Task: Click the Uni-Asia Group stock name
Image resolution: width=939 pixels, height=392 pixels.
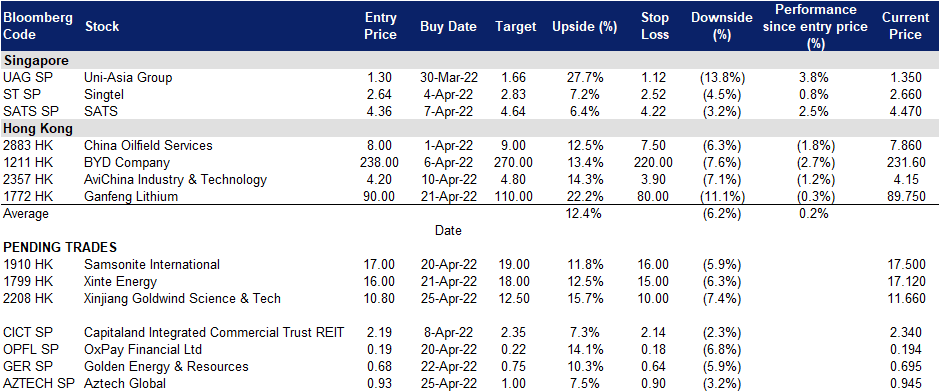Action: [128, 77]
